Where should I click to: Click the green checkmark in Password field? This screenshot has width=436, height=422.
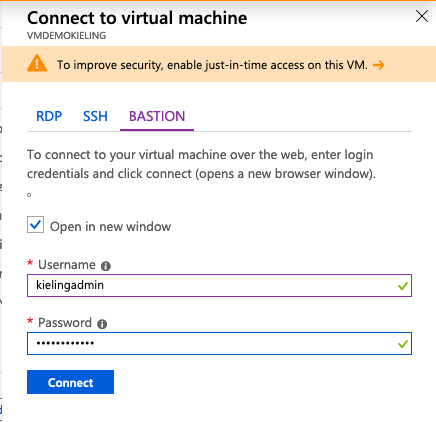point(403,344)
